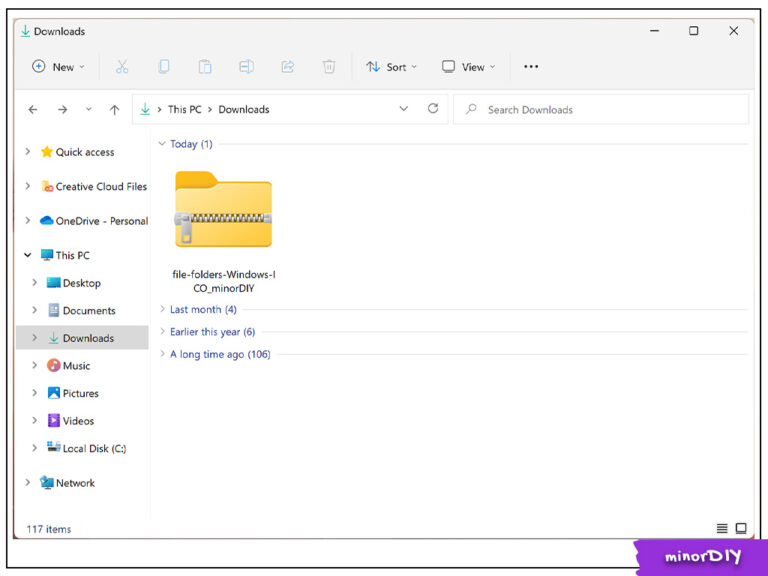Viewport: 768px width, 576px height.
Task: Click the Music icon in sidebar
Action: point(53,365)
